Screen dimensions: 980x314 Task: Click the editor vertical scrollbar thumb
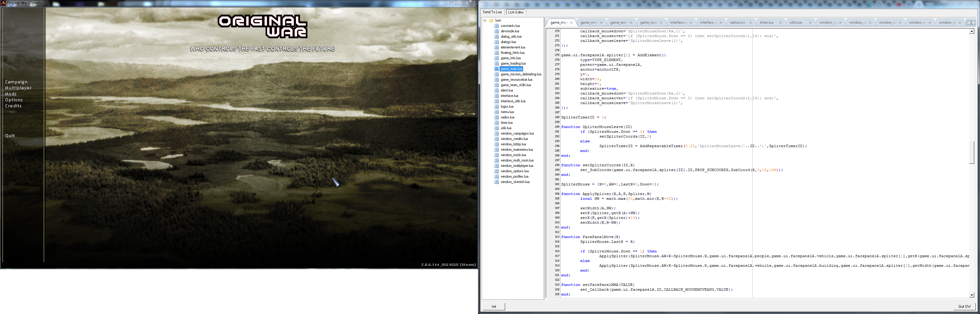tap(972, 152)
